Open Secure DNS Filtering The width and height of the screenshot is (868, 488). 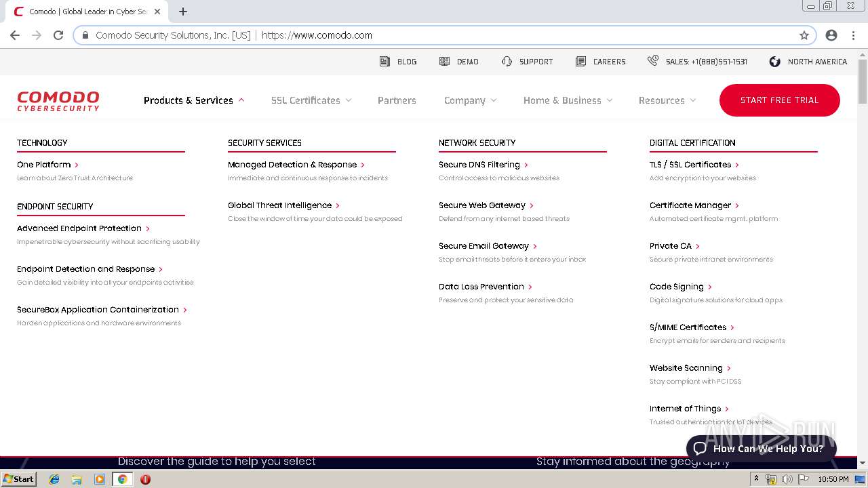(x=483, y=165)
